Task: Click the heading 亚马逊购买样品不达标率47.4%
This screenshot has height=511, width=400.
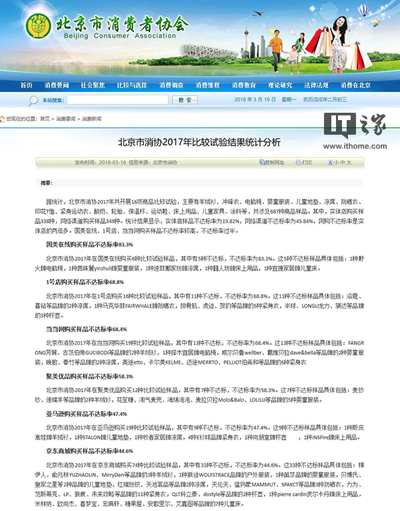Action: [x=86, y=414]
